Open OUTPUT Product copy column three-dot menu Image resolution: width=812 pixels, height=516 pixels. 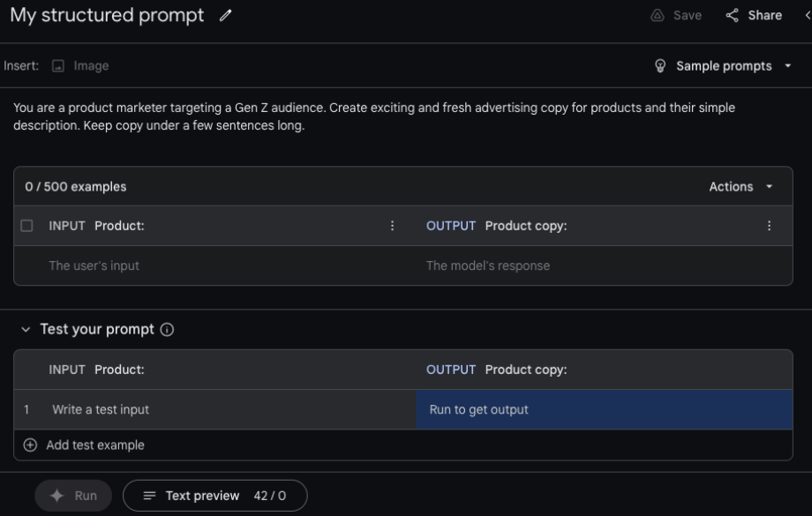[769, 226]
